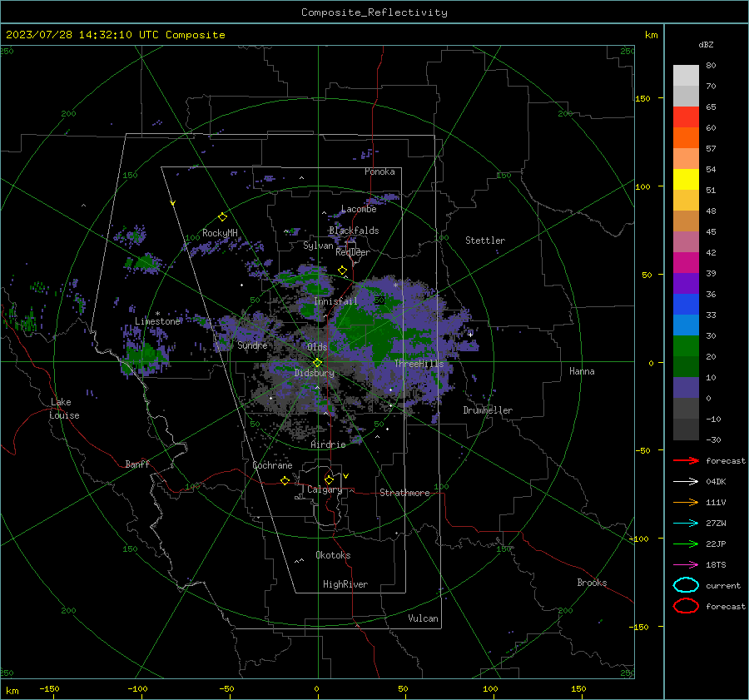Click the Olds city label
This screenshot has height=700, width=749.
pos(317,347)
